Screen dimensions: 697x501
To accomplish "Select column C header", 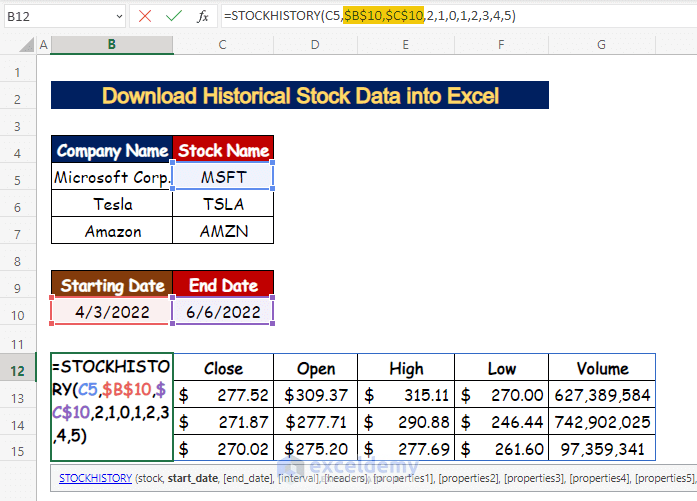I will 223,44.
